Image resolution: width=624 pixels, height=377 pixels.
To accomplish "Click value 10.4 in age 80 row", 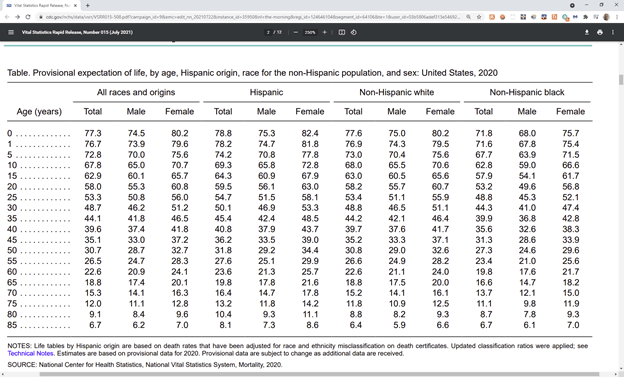I will pos(223,314).
